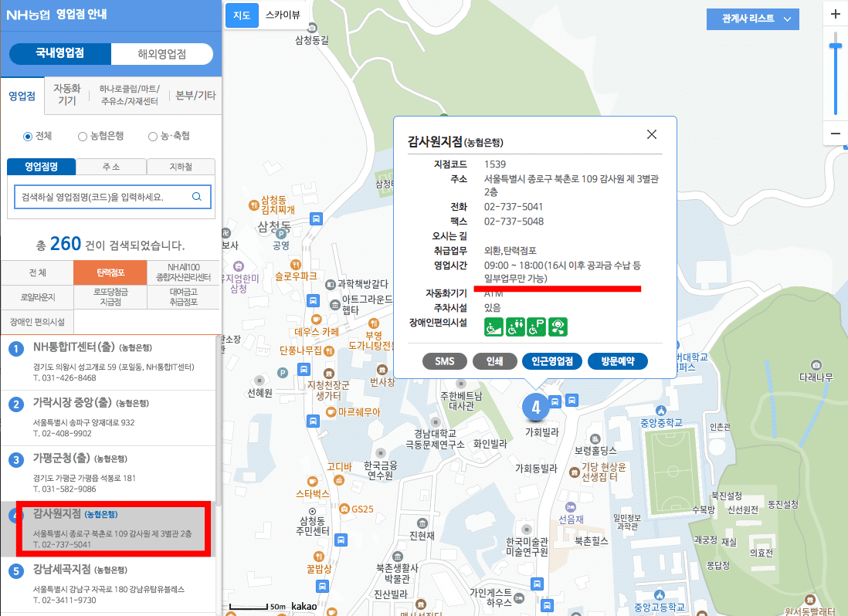Click the bus stop icon above 공영 parking

pos(316,219)
